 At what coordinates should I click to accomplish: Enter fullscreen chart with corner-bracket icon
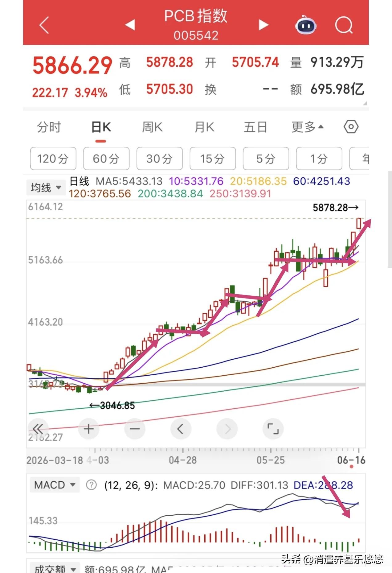tap(273, 429)
